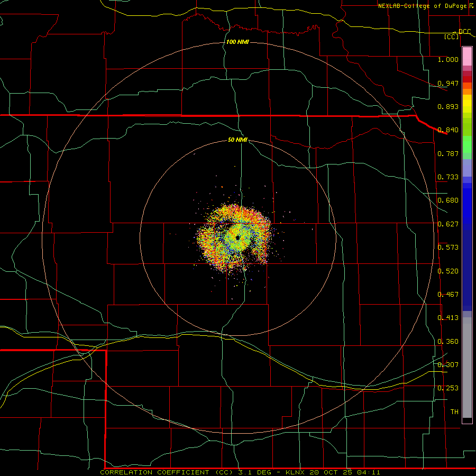Click the 0.253 color scale value
This screenshot has width=476, height=476.
(x=448, y=388)
